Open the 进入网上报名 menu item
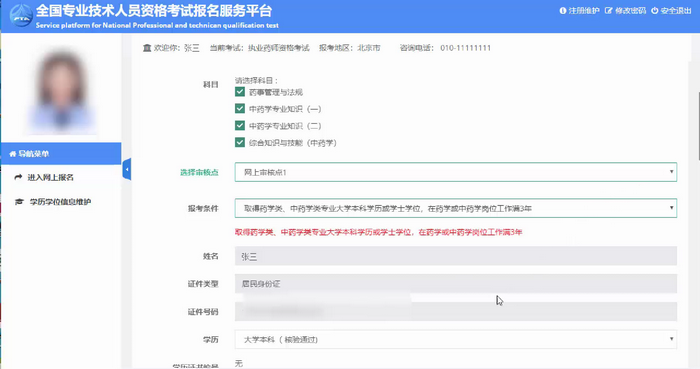Image resolution: width=700 pixels, height=369 pixels. coord(50,177)
